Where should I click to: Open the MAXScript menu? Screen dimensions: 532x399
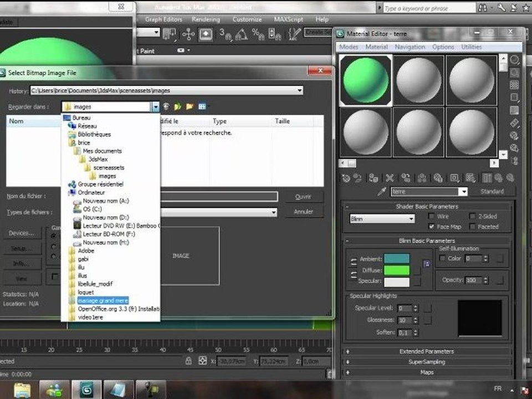pos(288,19)
